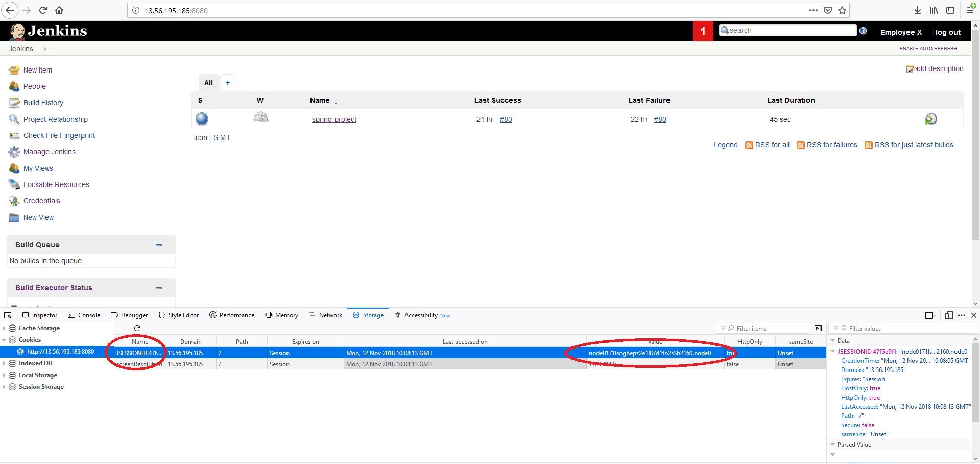Collapse the Parsed Value section
Viewport: 980px width, 464px height.
click(x=833, y=445)
